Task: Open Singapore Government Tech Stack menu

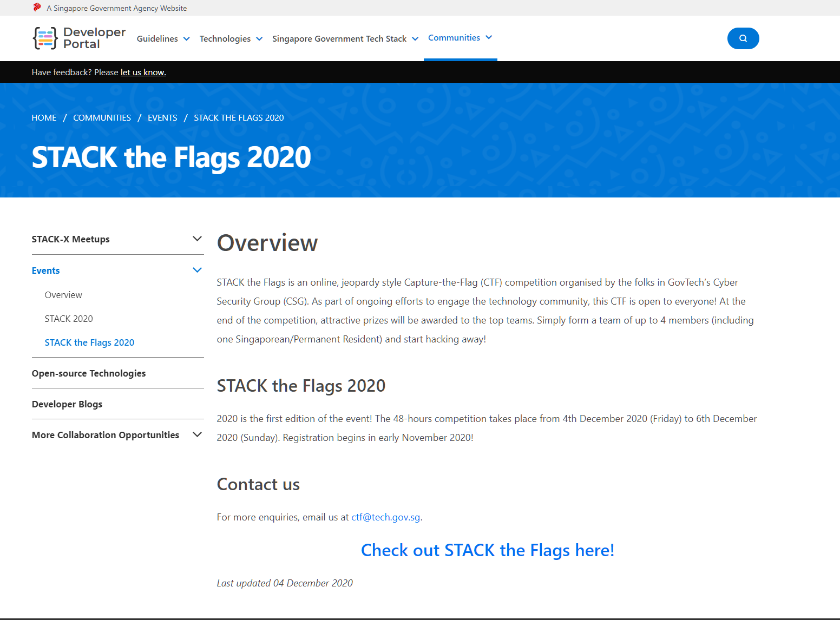Action: (x=345, y=39)
